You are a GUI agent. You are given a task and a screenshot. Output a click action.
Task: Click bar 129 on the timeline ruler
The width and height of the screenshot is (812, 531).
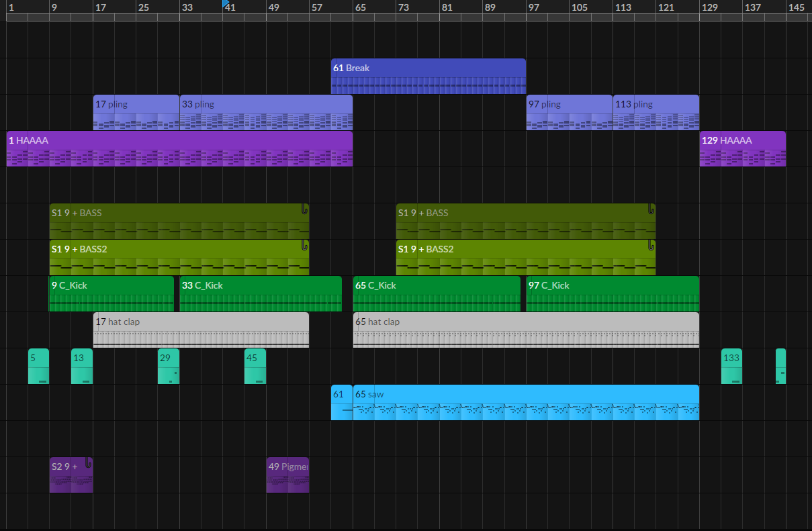click(x=709, y=7)
